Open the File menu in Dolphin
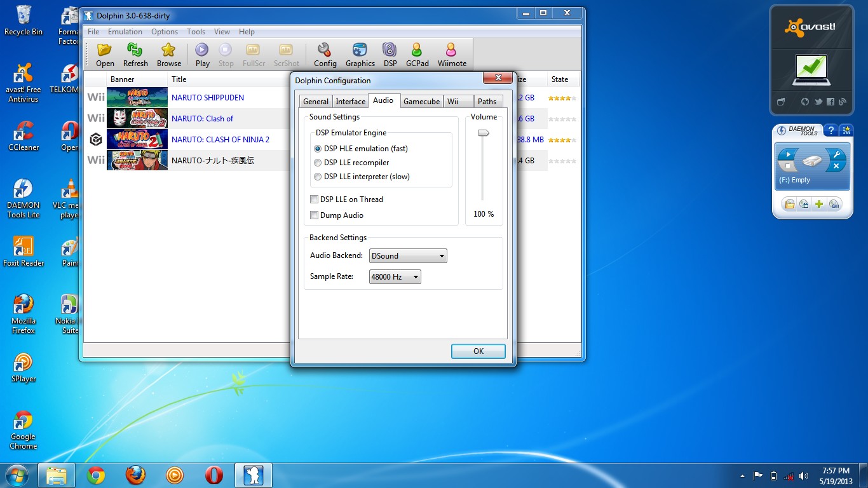Image resolution: width=868 pixels, height=488 pixels. click(x=93, y=32)
